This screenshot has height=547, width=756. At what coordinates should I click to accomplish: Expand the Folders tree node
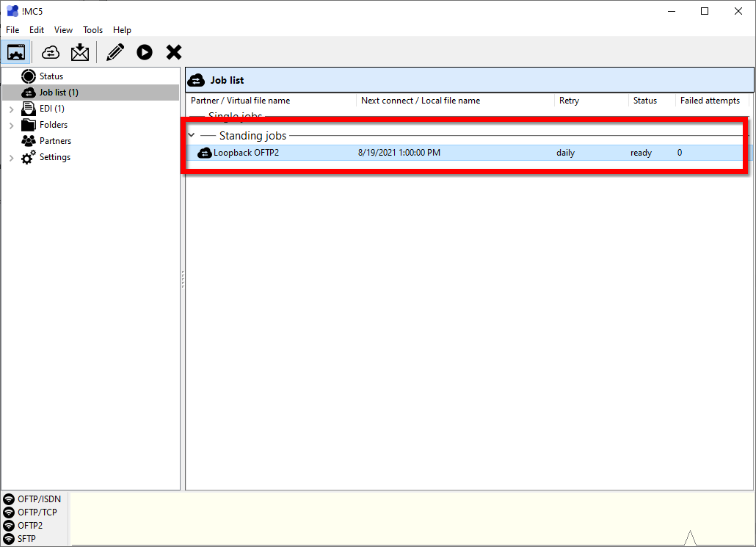click(12, 126)
